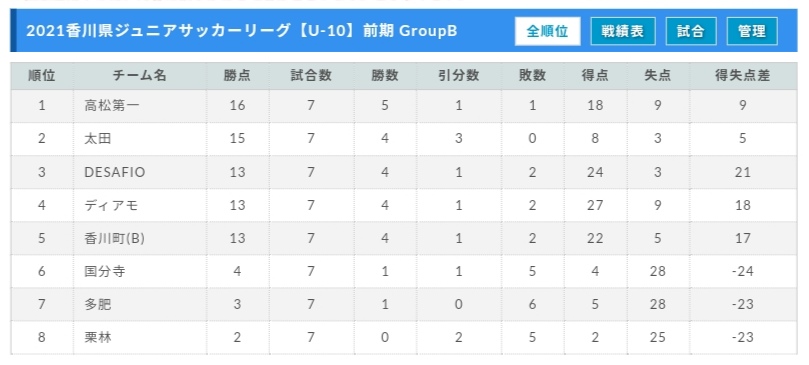Image resolution: width=809 pixels, height=365 pixels.
Task: Click the 試合数 column header
Action: pos(311,75)
